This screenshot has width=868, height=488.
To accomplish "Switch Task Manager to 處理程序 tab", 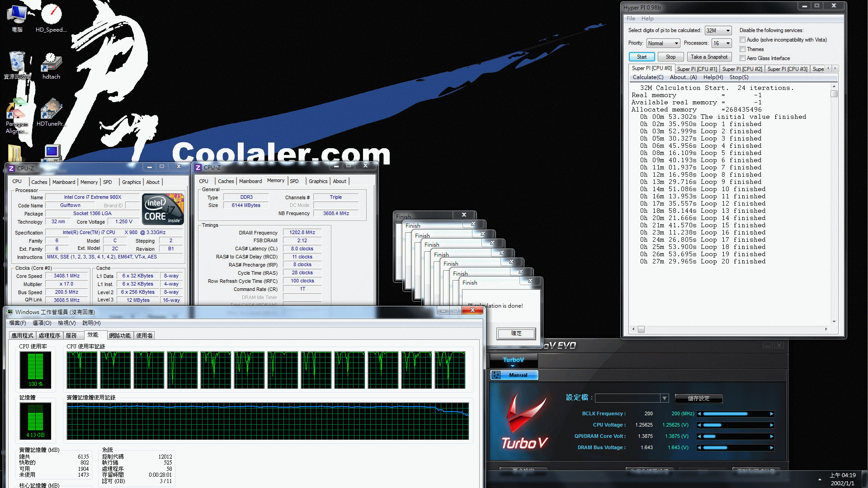I will [x=49, y=335].
